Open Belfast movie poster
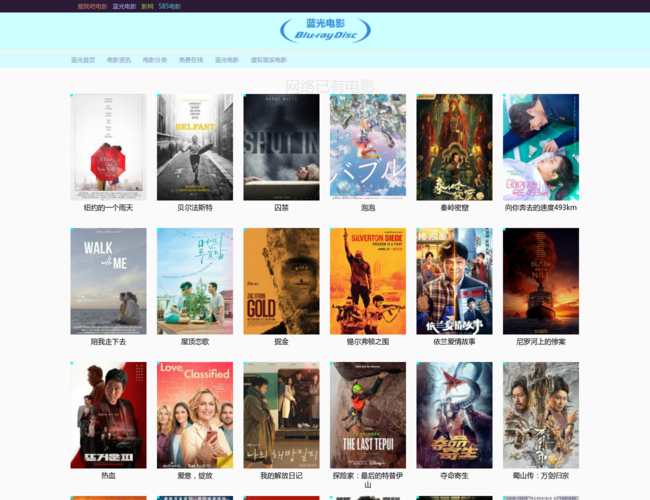The height and width of the screenshot is (500, 650). pos(195,147)
